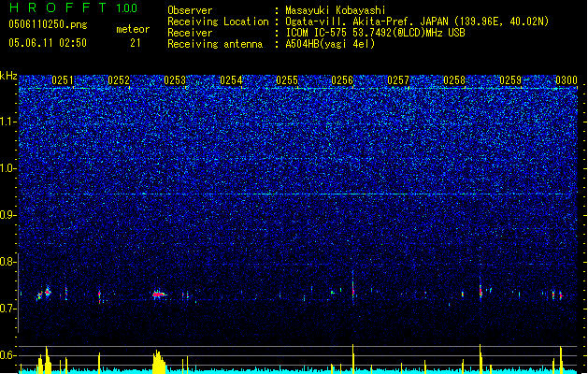This screenshot has height=374, width=588.
Task: Click the Observer label
Action: [x=190, y=10]
